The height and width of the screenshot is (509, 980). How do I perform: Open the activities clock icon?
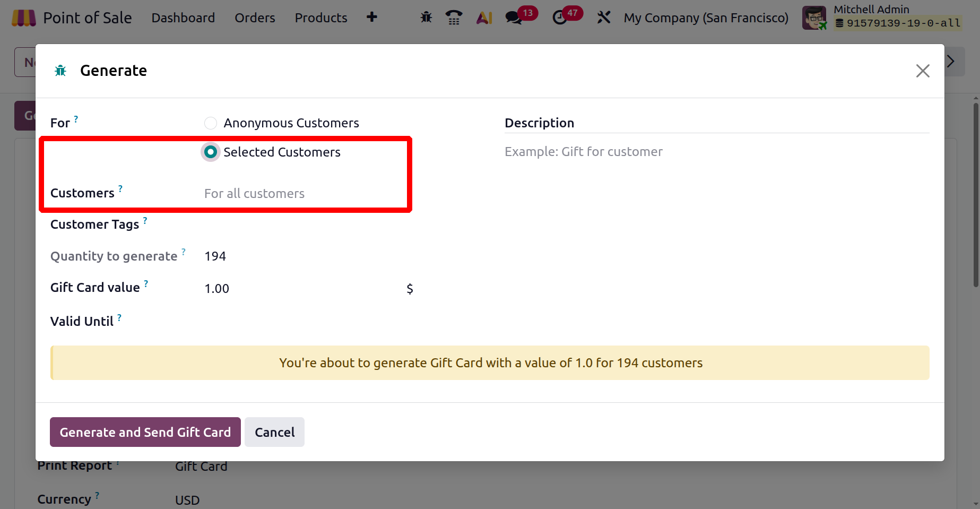560,18
